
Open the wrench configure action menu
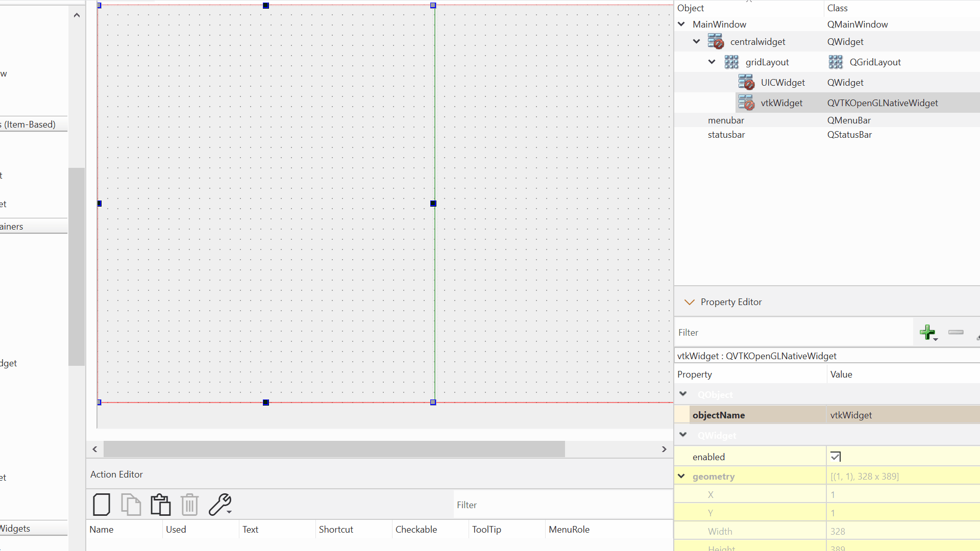(220, 505)
